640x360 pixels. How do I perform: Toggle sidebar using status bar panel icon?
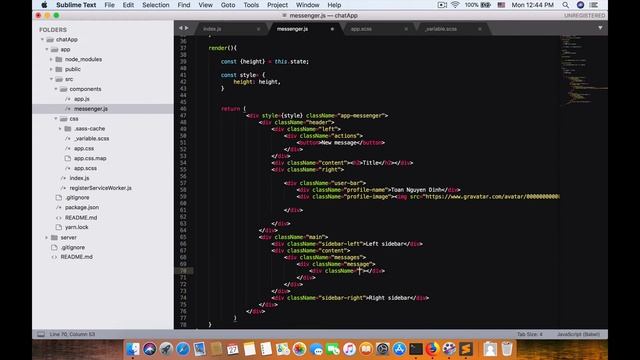tap(41, 334)
